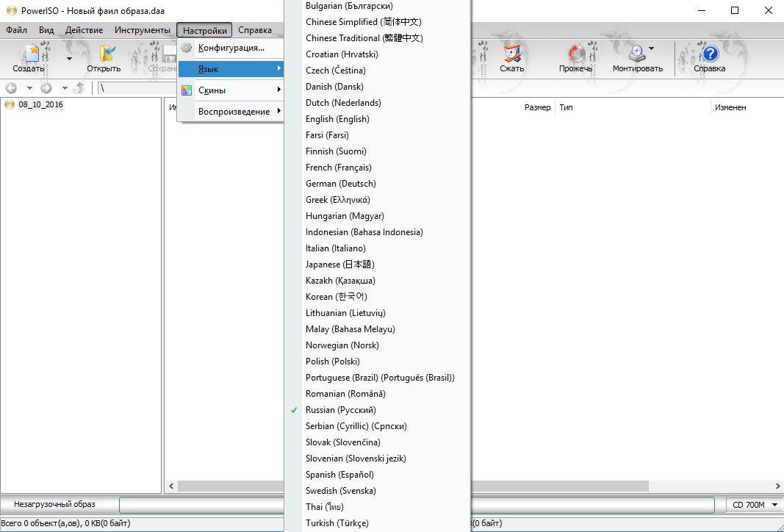Click the Back navigation arrow

(11, 88)
